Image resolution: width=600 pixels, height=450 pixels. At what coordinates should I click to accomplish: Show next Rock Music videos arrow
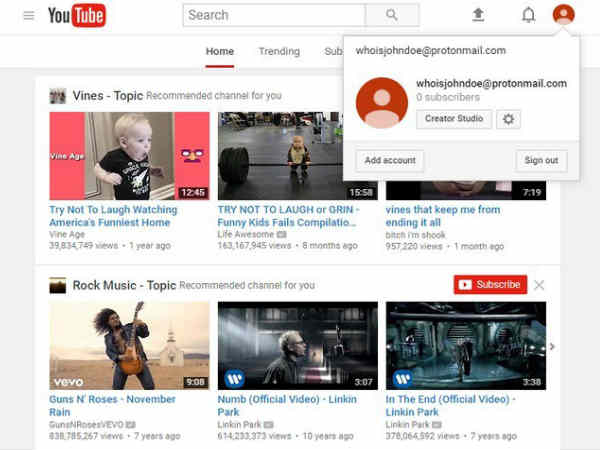click(552, 346)
